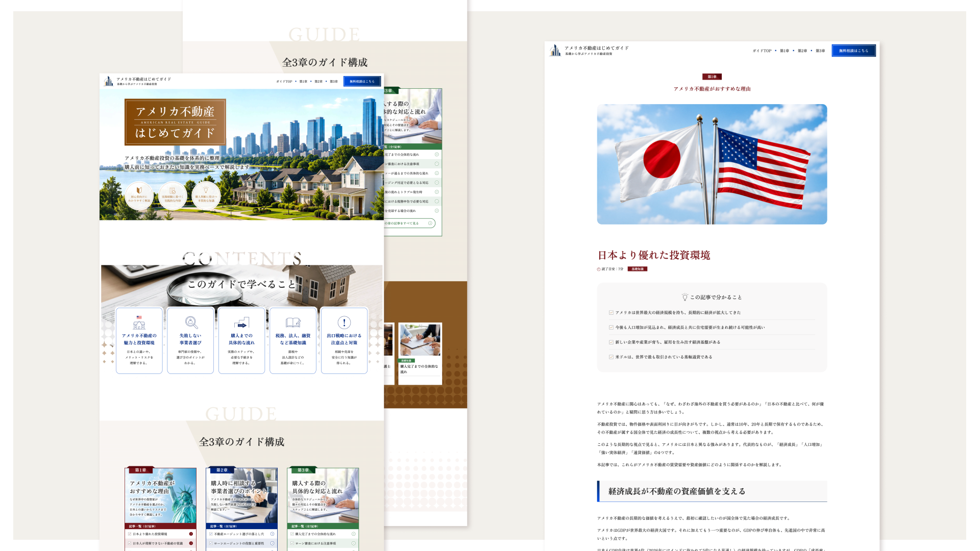Click arrow icon beside 日本人が理解できない不動産の常識
The width and height of the screenshot is (980, 551).
[x=191, y=543]
